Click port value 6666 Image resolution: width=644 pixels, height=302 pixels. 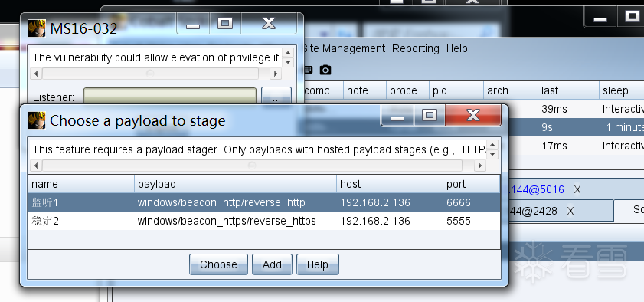(459, 202)
